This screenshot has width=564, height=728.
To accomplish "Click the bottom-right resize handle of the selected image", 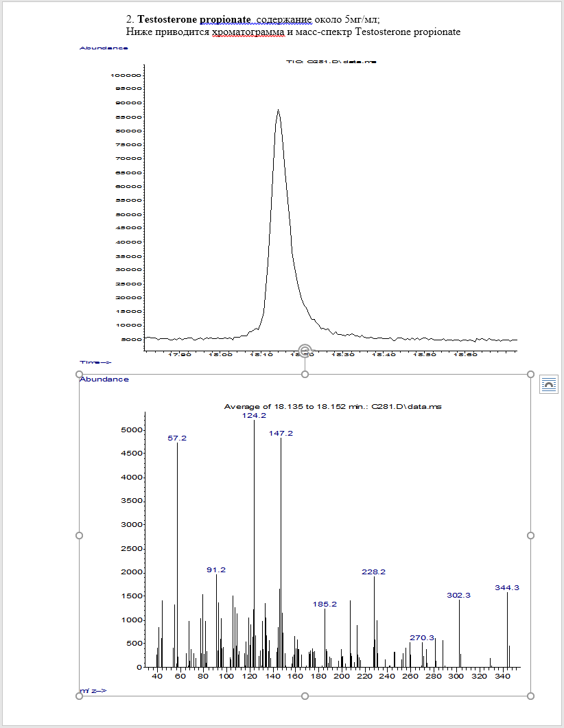I will click(530, 696).
